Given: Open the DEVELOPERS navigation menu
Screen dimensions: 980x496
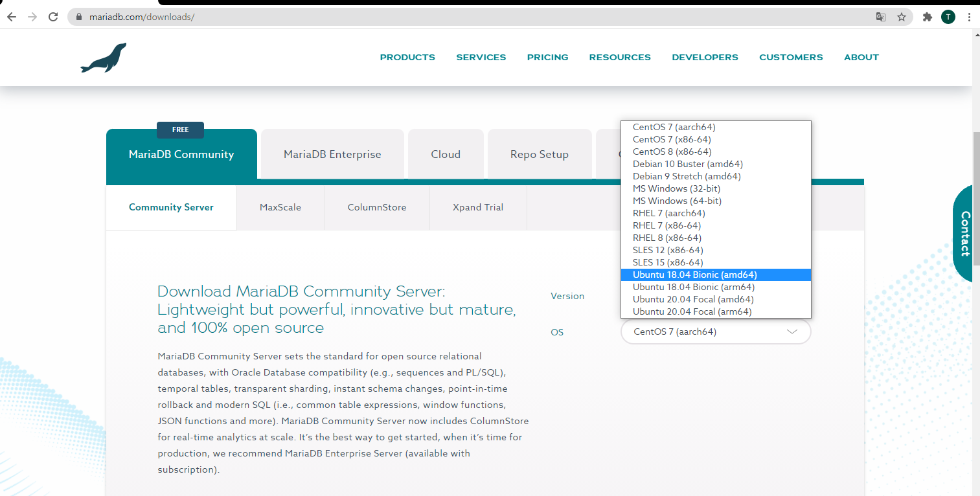Looking at the screenshot, I should click(705, 57).
